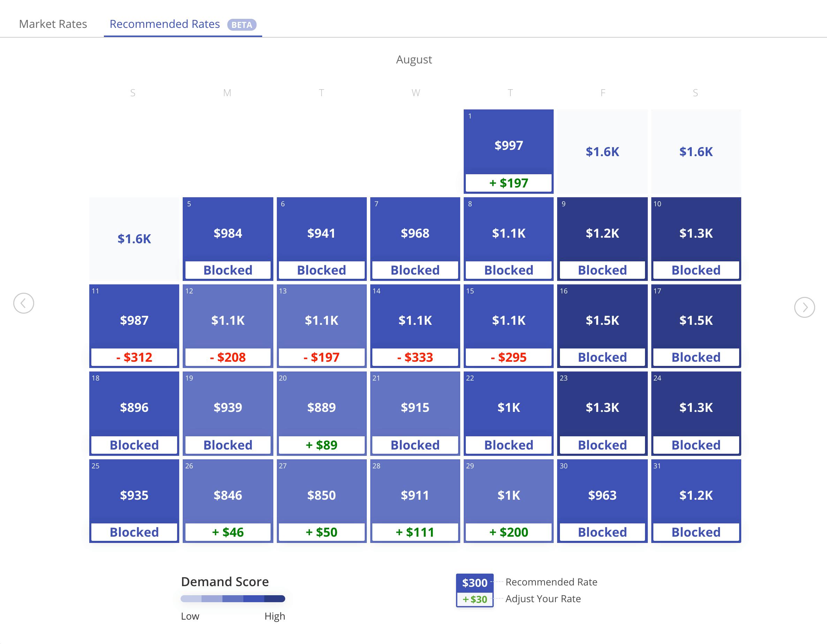Click the + $200 adjustment on August 29
Screen dimensions: 827x644
(508, 532)
